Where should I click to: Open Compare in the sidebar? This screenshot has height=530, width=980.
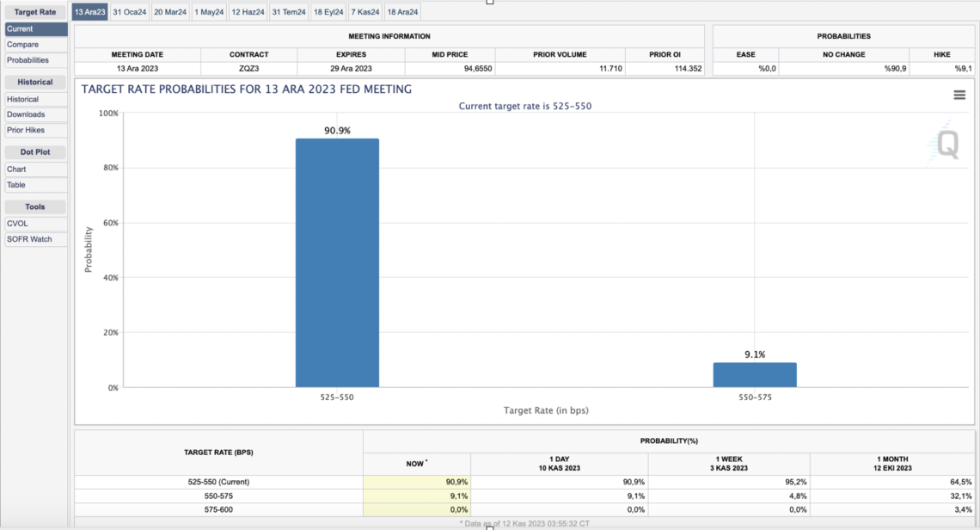[x=35, y=45]
